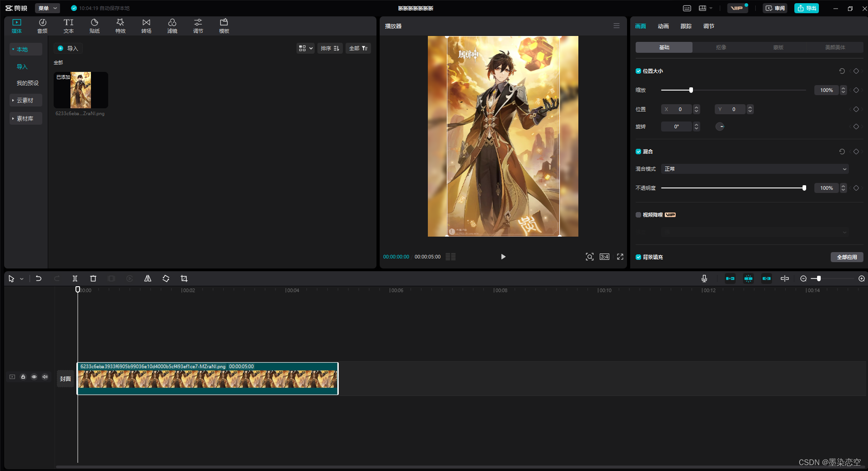Zoom out the timeline with minus icon
Screen dimensions: 868x471
tap(803, 279)
